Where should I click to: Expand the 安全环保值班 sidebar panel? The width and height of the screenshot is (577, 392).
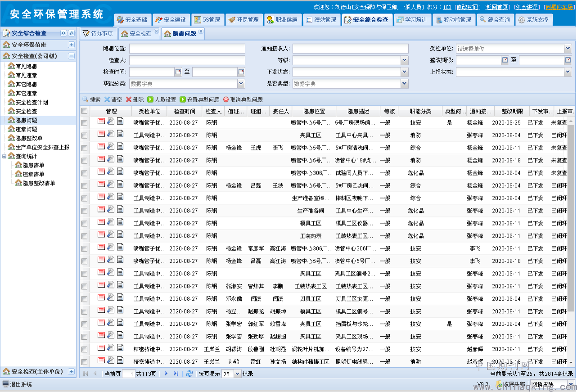71,45
